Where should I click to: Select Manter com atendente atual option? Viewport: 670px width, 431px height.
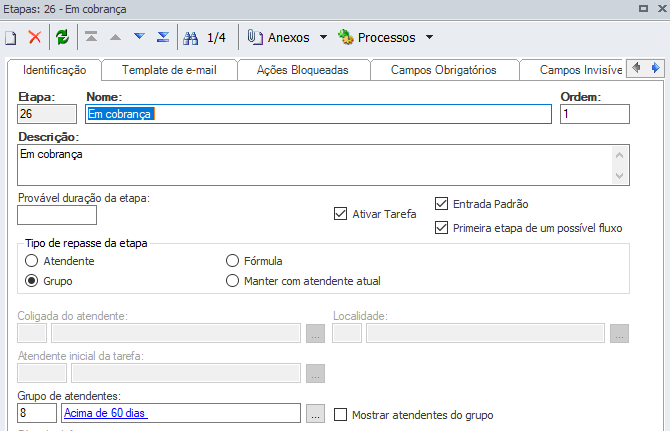pyautogui.click(x=232, y=281)
